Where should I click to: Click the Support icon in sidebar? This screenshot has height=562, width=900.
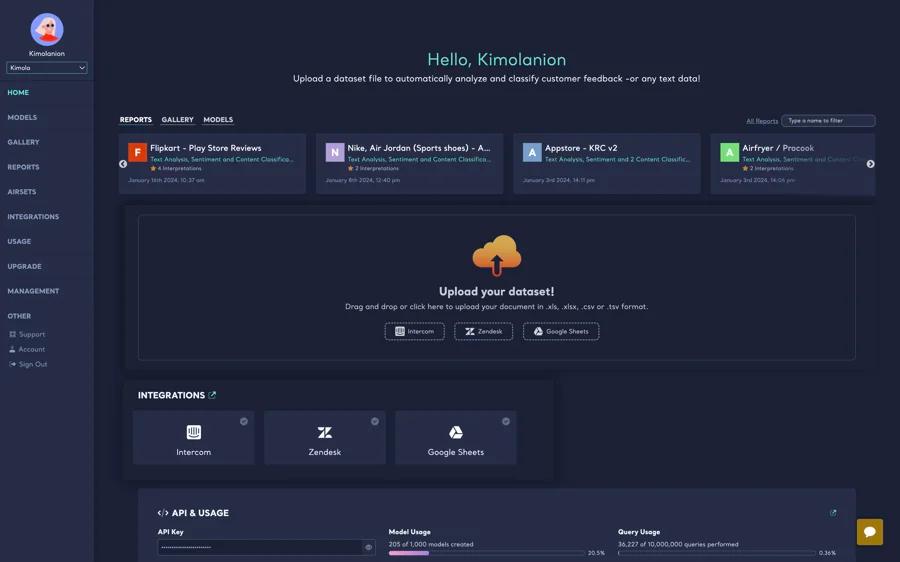13,334
